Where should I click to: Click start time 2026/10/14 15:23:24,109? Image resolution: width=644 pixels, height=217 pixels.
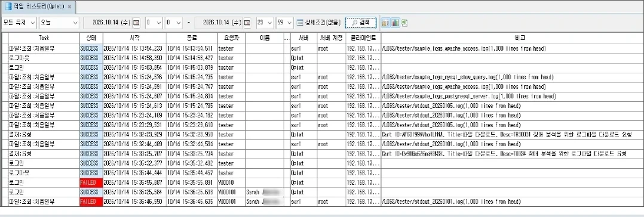click(134, 115)
